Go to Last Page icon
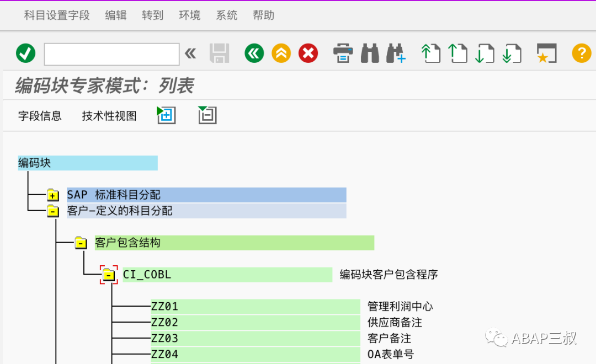This screenshot has height=364, width=596. (512, 53)
